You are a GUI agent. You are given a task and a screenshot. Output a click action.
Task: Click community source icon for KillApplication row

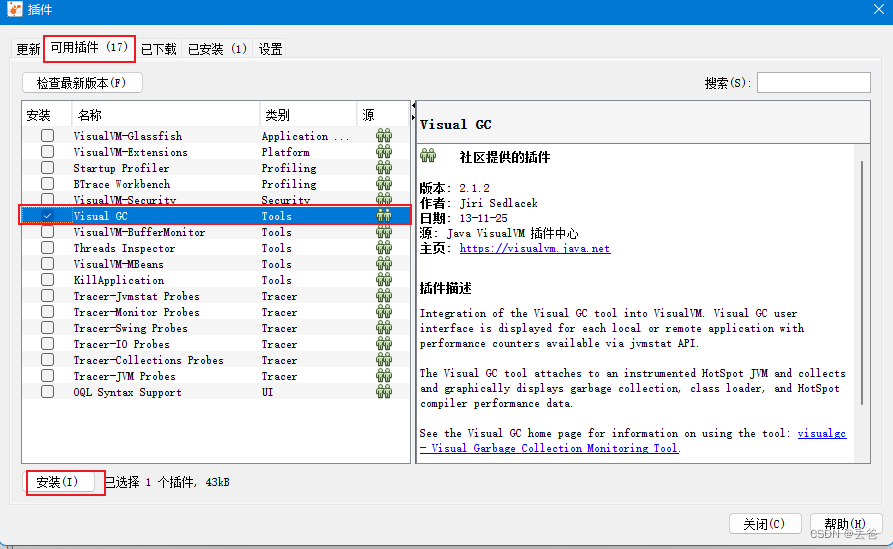click(x=384, y=280)
